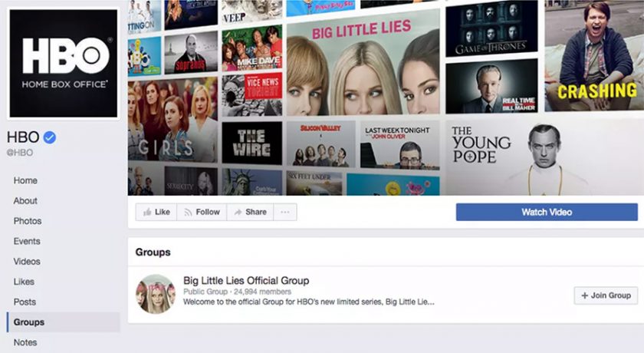Follow the HBO page
The image size is (644, 353).
202,212
